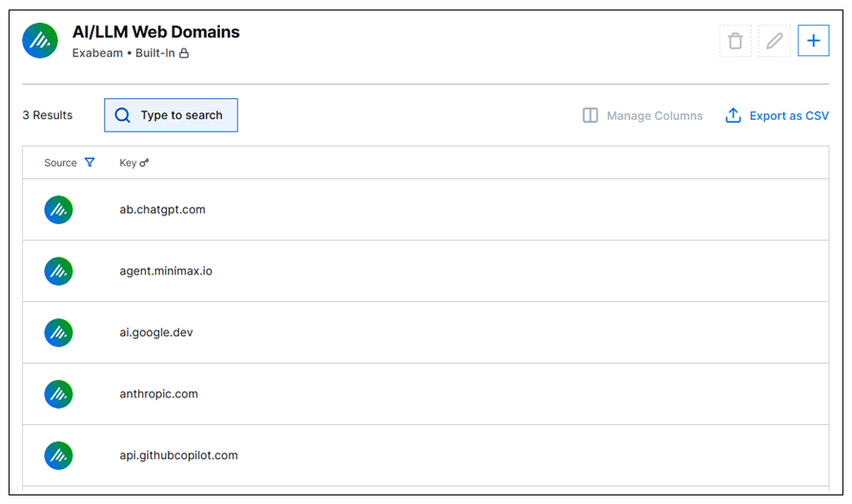Click the delete trash can icon
Viewport: 852px width, 504px height.
click(735, 41)
